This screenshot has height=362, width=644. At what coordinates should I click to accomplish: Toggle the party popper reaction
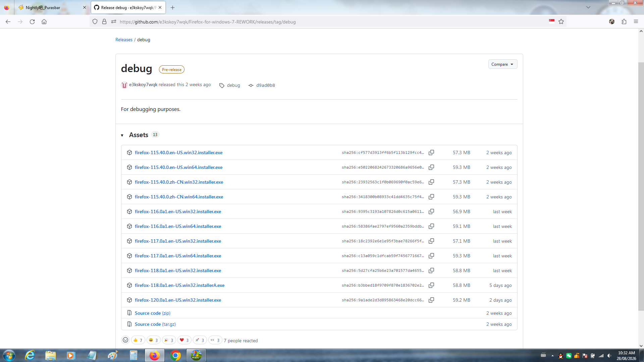tap(169, 340)
